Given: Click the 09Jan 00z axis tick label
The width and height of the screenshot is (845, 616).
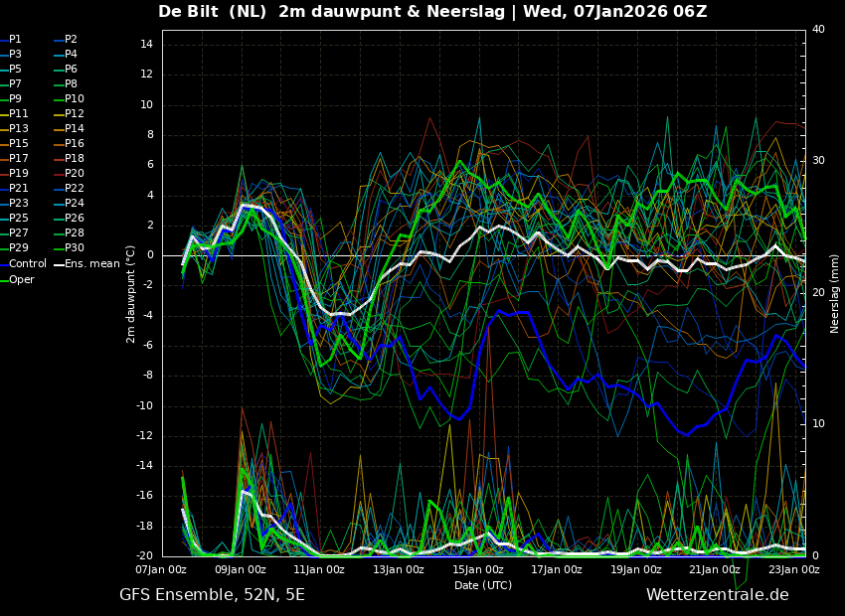Looking at the screenshot, I should 241,569.
